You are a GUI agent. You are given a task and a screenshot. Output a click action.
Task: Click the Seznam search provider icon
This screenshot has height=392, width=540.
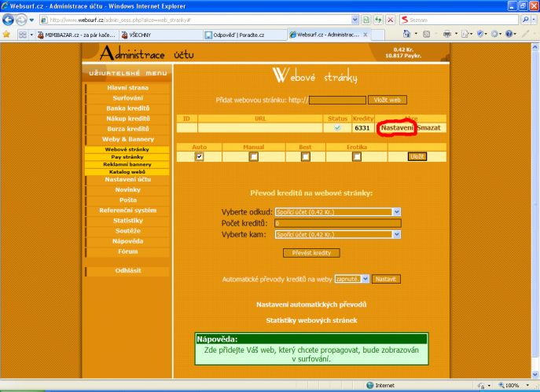[404, 20]
